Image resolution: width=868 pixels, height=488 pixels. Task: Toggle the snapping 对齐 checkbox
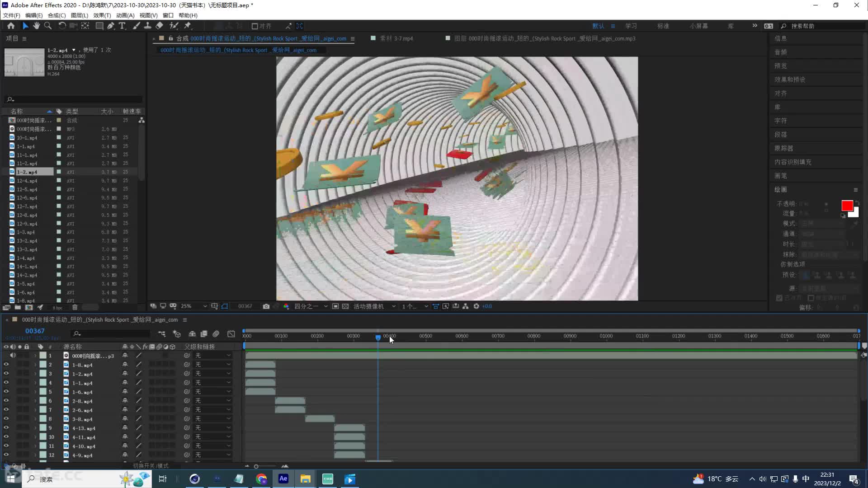pyautogui.click(x=255, y=26)
